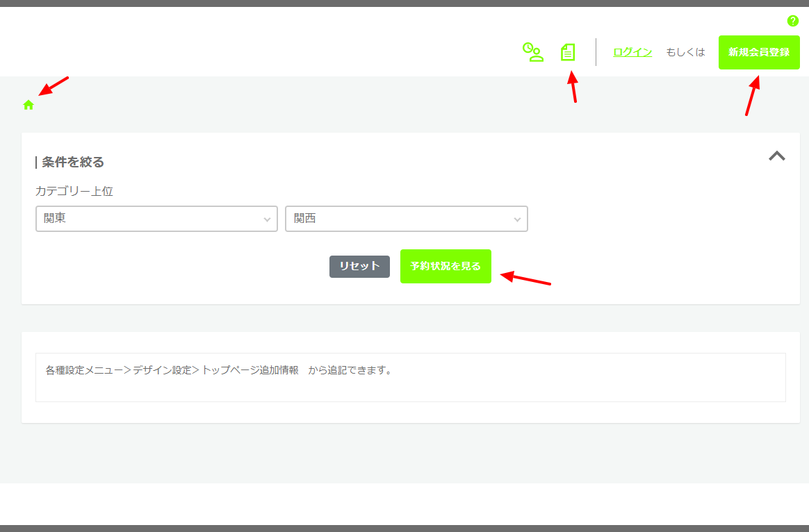Screen dimensions: 809x532
Task: Click the 条件を絞る section heading
Action: tap(72, 163)
